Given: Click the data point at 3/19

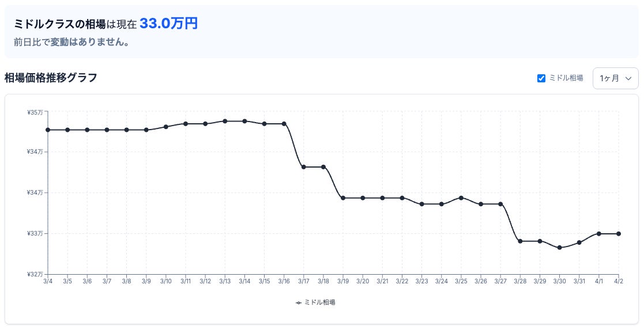Looking at the screenshot, I should (x=343, y=198).
